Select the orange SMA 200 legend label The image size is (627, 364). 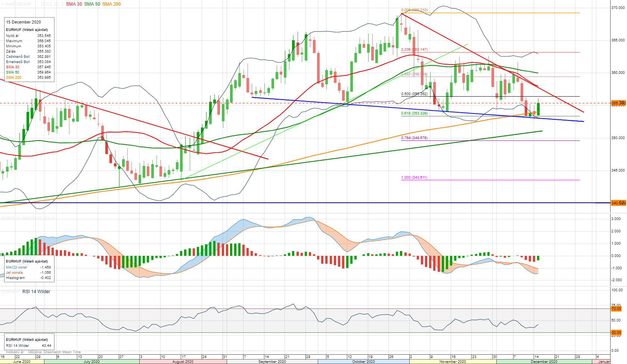pyautogui.click(x=111, y=4)
